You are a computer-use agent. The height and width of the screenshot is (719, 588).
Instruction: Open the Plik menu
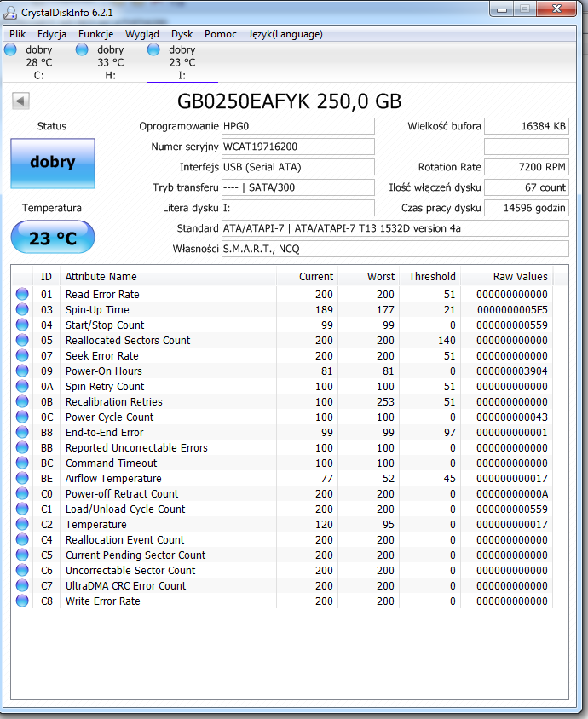point(17,34)
